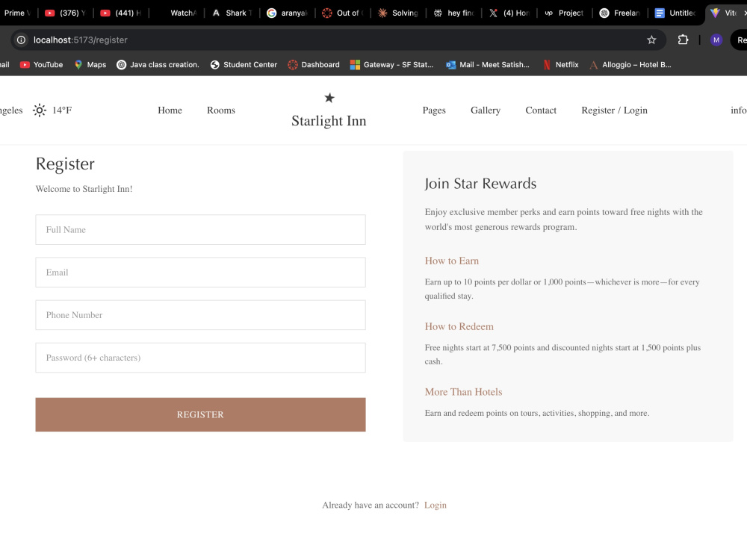Switch to the (441) YouTube tab
This screenshot has width=747, height=560.
coord(120,13)
